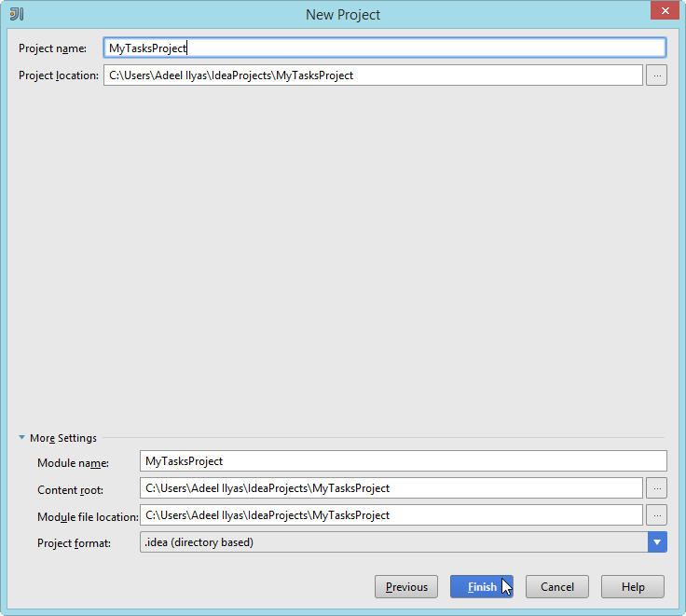Viewport: 686px width, 616px height.
Task: Focus the Project name text field
Action: pyautogui.click(x=384, y=48)
